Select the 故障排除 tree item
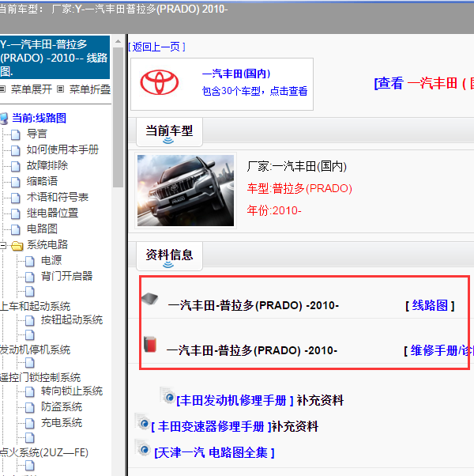Screen dimensions: 474x476 click(x=47, y=165)
